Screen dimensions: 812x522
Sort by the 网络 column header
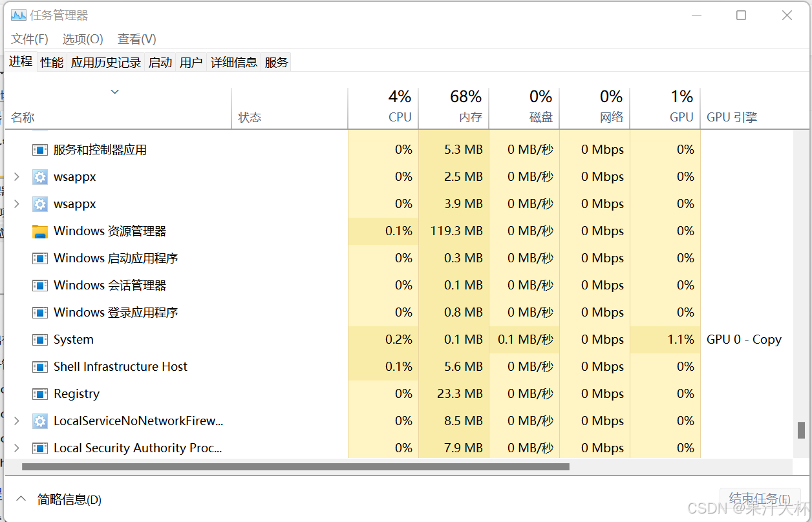tap(595, 109)
